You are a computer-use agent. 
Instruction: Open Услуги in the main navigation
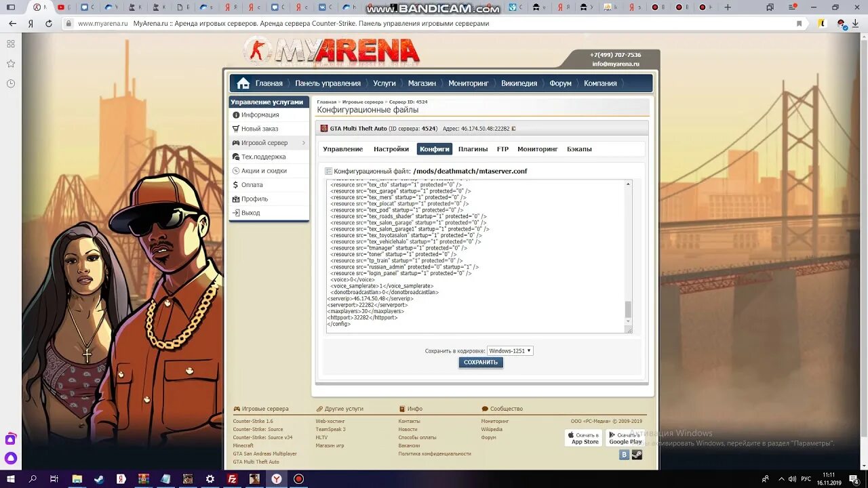point(384,83)
